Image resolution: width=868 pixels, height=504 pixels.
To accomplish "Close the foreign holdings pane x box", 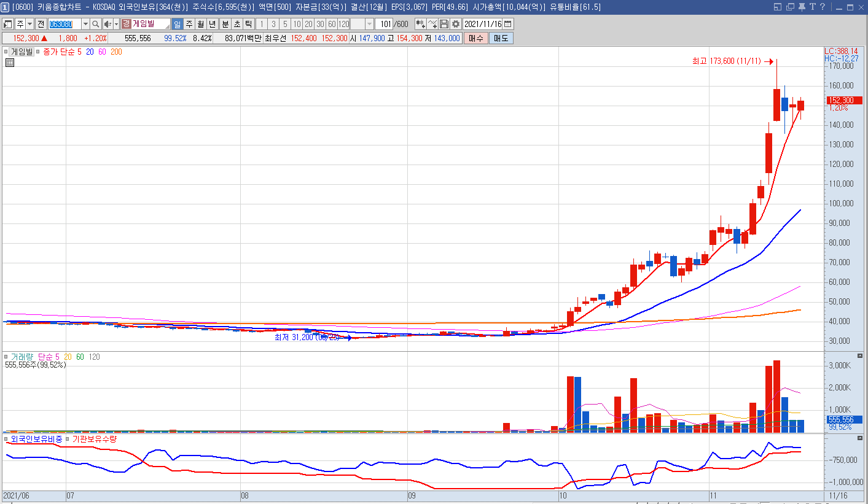I will tap(859, 438).
